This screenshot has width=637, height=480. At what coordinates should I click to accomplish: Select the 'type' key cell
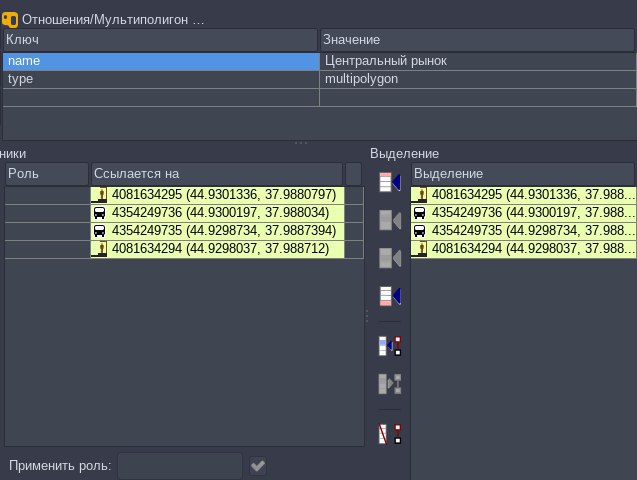point(160,79)
